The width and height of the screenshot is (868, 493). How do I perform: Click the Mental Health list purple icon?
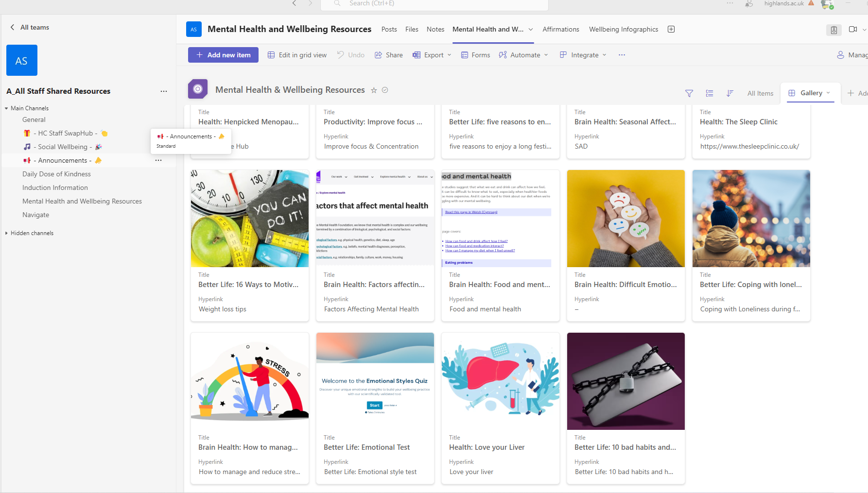(x=198, y=89)
